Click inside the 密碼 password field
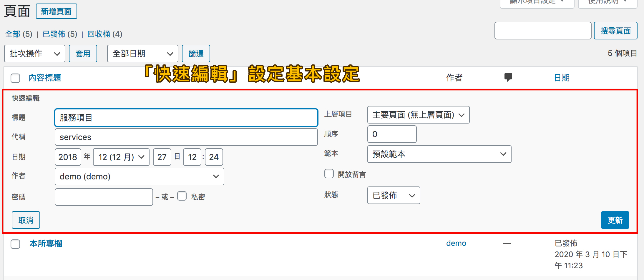This screenshot has height=280, width=644. (103, 196)
